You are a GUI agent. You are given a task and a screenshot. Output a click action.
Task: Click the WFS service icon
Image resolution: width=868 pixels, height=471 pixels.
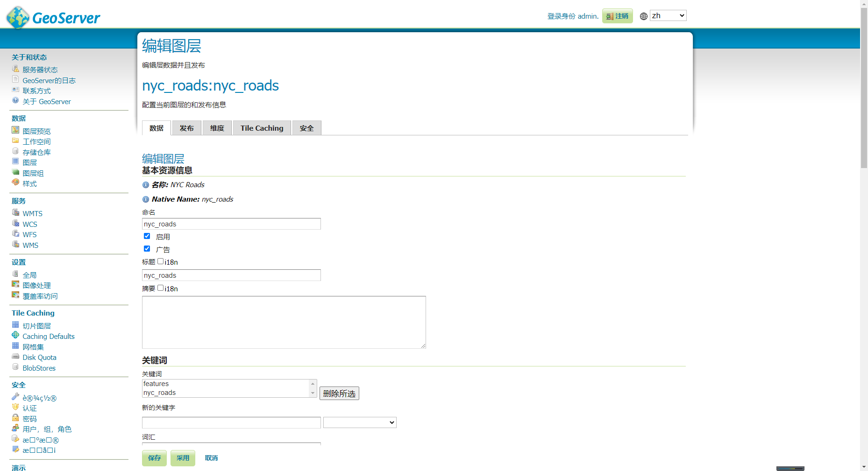pos(15,233)
